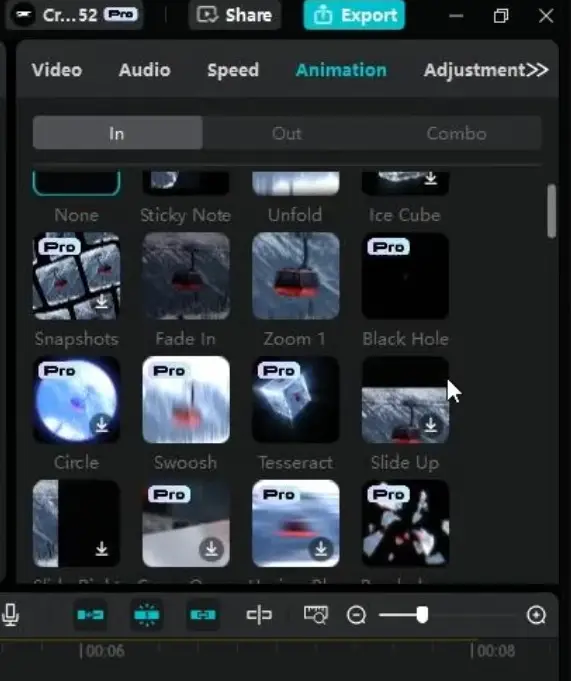The image size is (571, 681).
Task: Click the Export button
Action: [354, 15]
